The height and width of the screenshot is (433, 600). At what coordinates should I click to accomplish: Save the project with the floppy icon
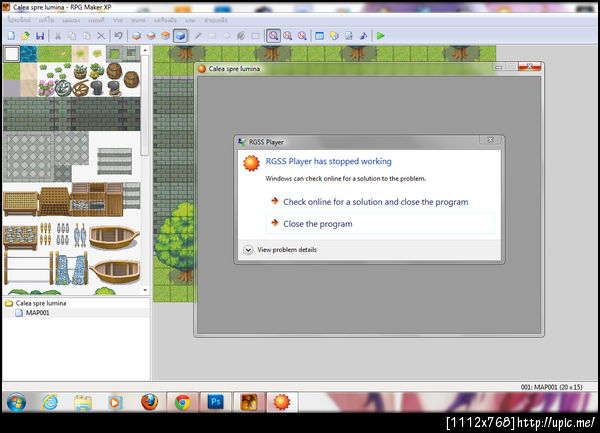[40, 36]
